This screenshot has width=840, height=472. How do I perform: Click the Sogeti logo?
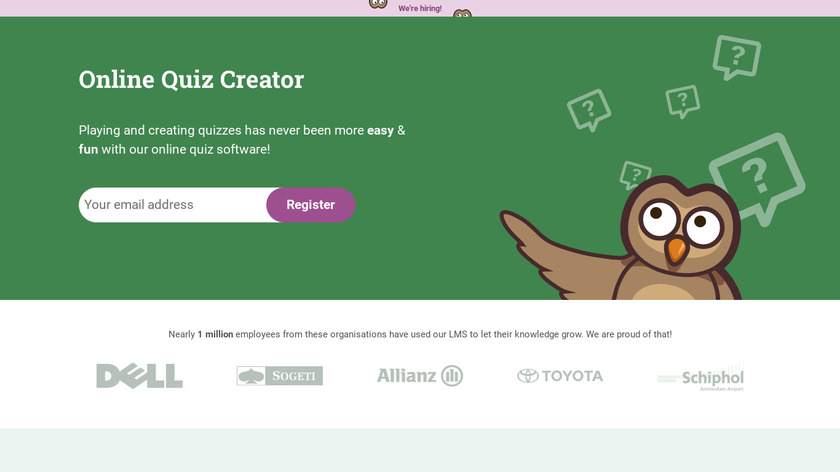click(x=280, y=376)
